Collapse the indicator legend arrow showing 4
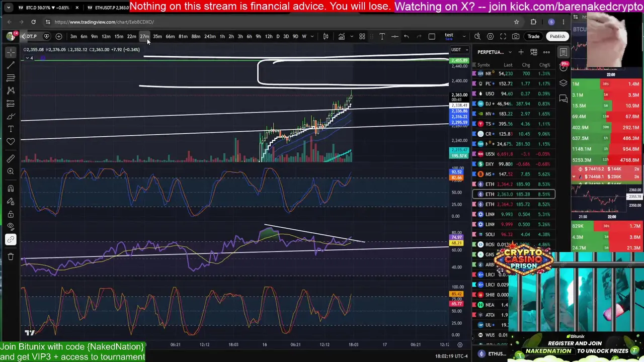This screenshot has height=362, width=644. click(x=28, y=58)
